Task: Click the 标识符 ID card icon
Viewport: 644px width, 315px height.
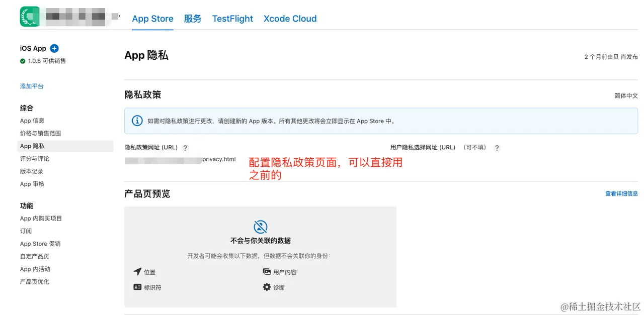Action: 137,287
